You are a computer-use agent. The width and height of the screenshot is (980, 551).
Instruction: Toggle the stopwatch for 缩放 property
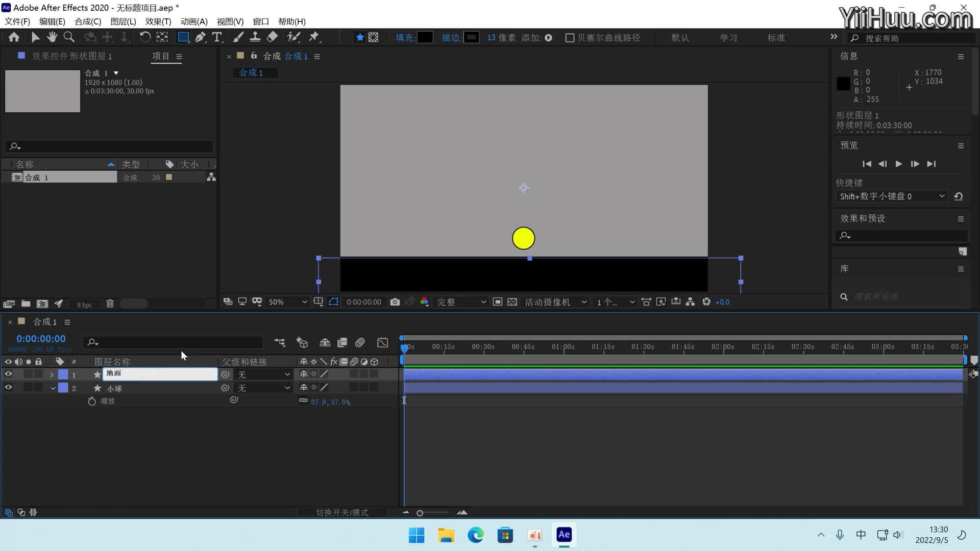coord(92,401)
